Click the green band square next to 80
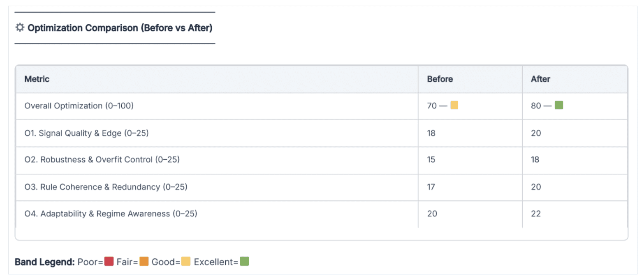The height and width of the screenshot is (280, 644). (x=558, y=106)
